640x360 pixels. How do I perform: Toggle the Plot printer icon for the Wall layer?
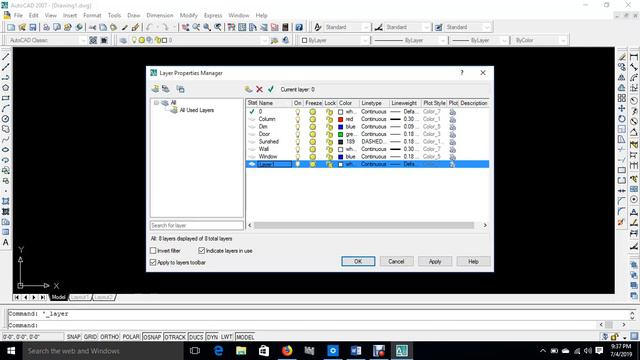coord(452,149)
